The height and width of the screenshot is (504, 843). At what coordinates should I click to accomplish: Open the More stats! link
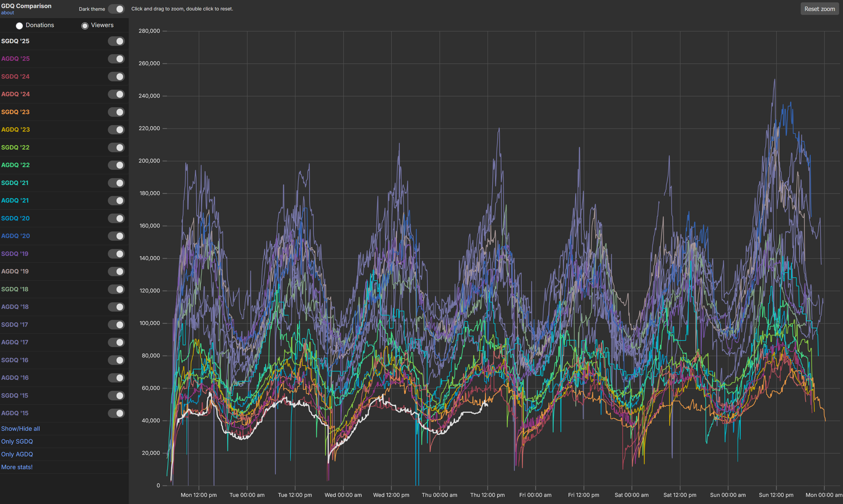coord(17,467)
